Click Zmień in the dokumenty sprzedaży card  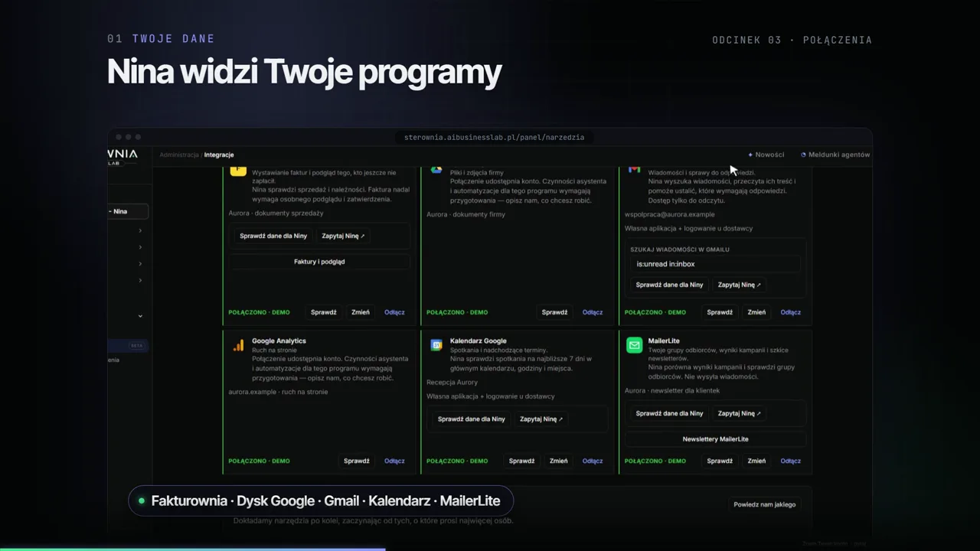tap(361, 312)
